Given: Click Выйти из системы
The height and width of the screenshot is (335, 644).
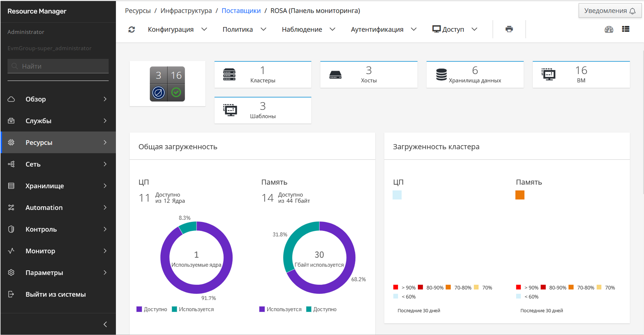Looking at the screenshot, I should pyautogui.click(x=58, y=294).
